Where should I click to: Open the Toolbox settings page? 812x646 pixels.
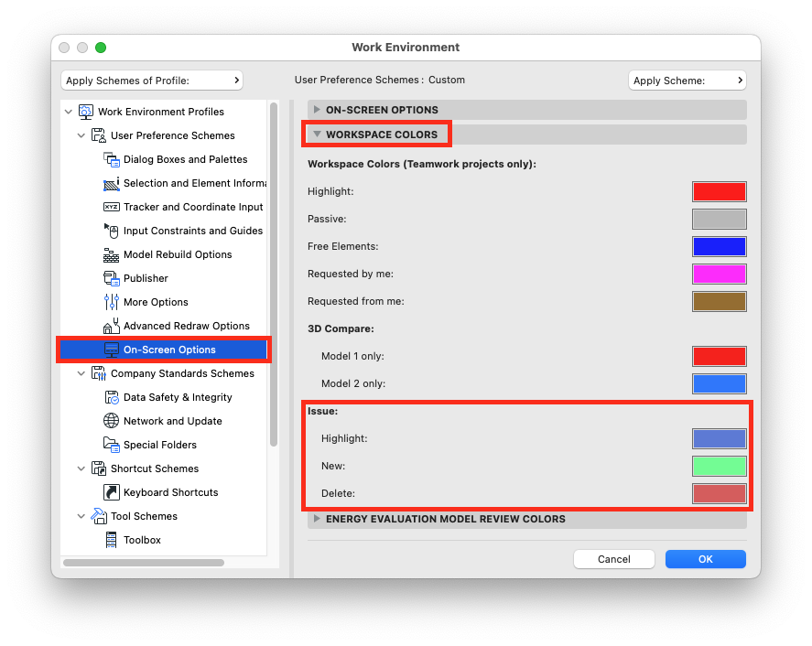pos(142,540)
